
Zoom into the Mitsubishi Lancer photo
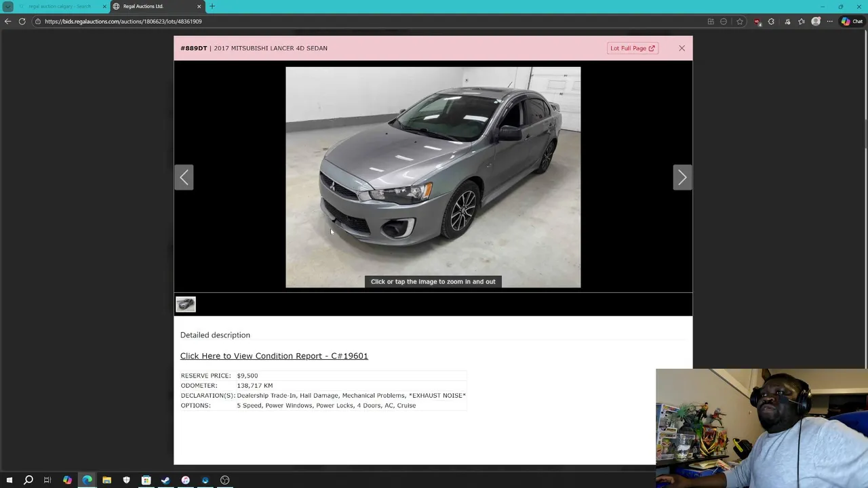[433, 177]
